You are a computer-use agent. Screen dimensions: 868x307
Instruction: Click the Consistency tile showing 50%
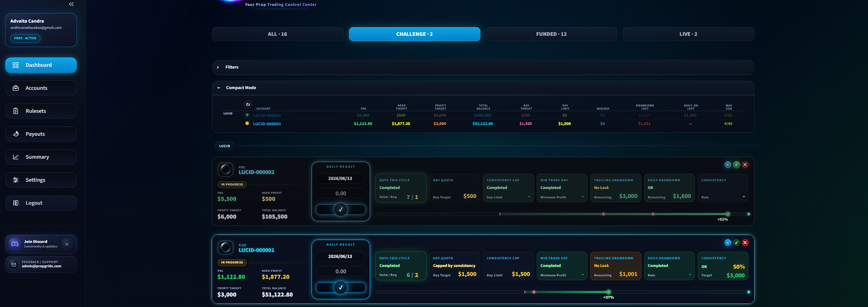click(723, 266)
